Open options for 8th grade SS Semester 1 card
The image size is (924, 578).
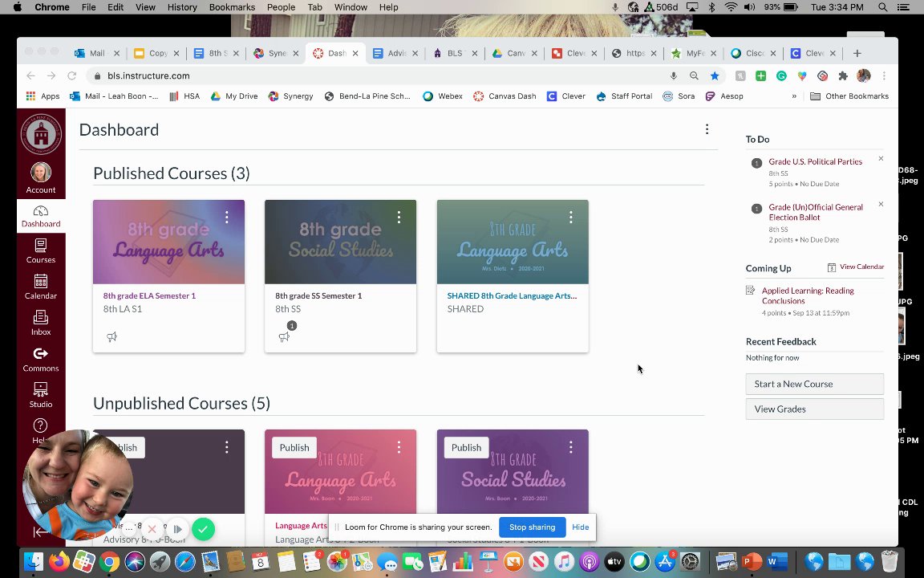click(x=399, y=217)
